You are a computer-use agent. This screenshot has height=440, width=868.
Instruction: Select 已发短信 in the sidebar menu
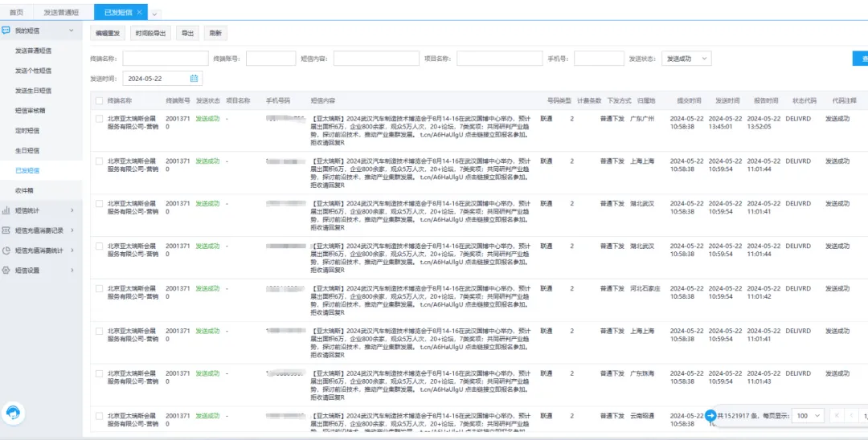click(27, 170)
